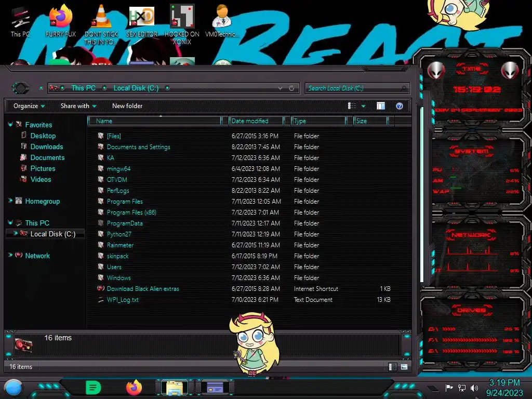Open Pictures in Favorites

(x=43, y=168)
